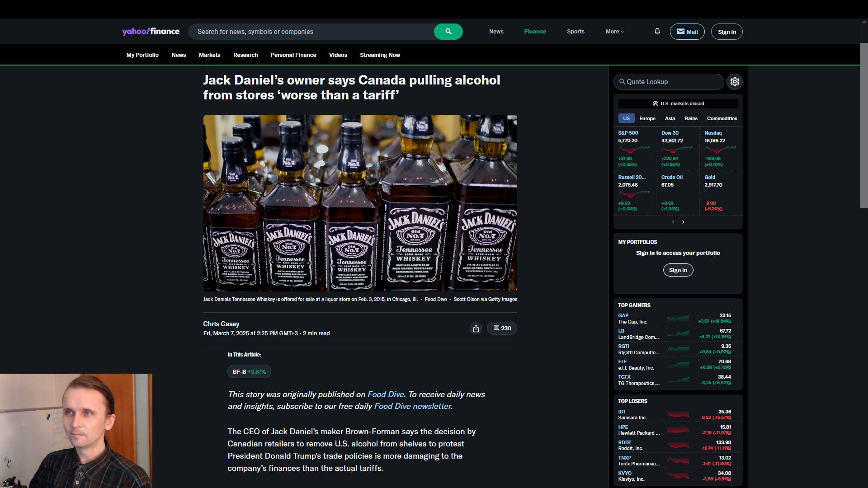
Task: Go to the next market summary page arrow
Action: pos(683,222)
